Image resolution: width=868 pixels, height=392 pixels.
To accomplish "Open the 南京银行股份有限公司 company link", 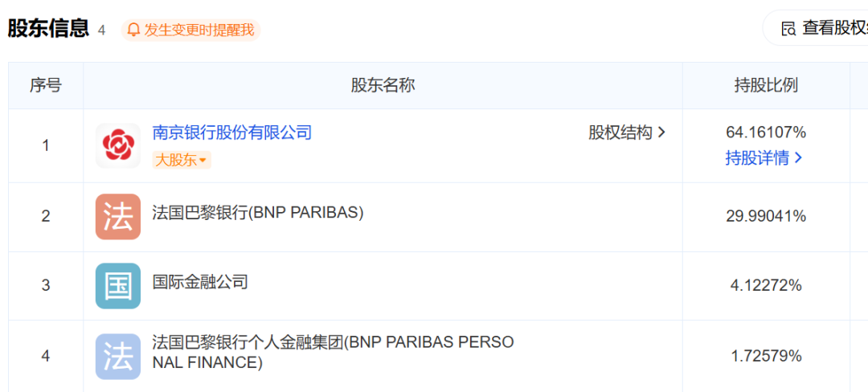I will click(x=232, y=133).
